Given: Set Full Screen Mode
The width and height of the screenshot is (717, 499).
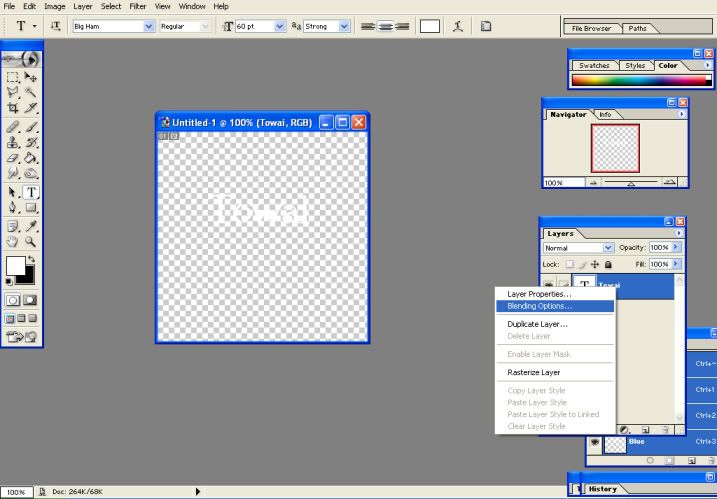Looking at the screenshot, I should 33,318.
